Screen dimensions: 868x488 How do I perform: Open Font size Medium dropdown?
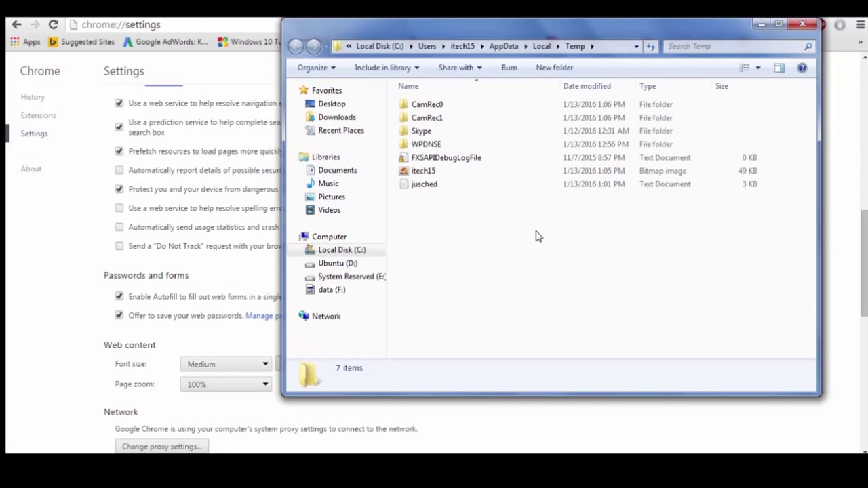click(x=226, y=364)
